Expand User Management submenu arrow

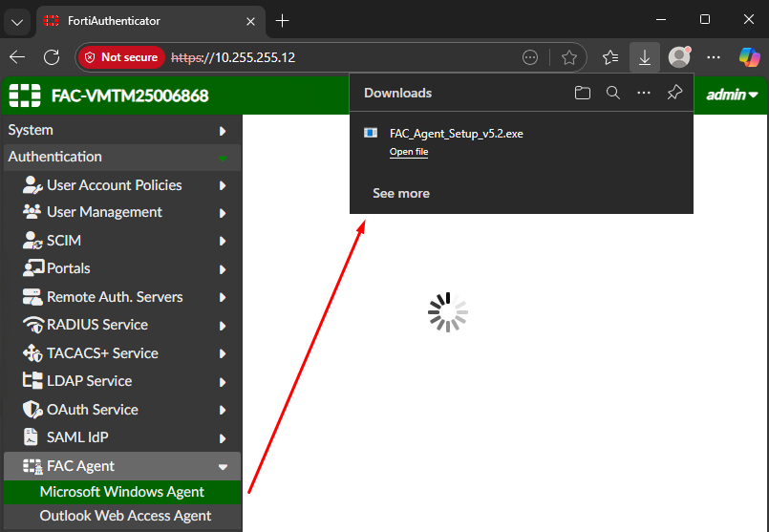click(x=223, y=213)
